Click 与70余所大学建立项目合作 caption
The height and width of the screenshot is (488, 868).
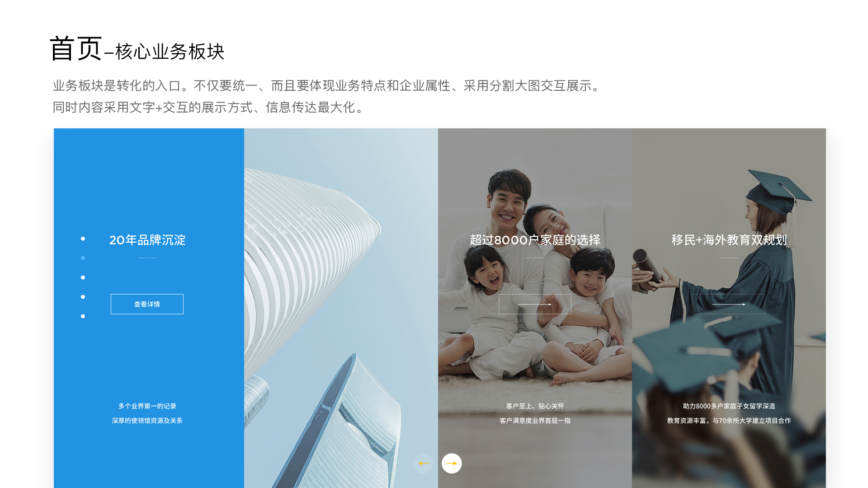(x=752, y=421)
